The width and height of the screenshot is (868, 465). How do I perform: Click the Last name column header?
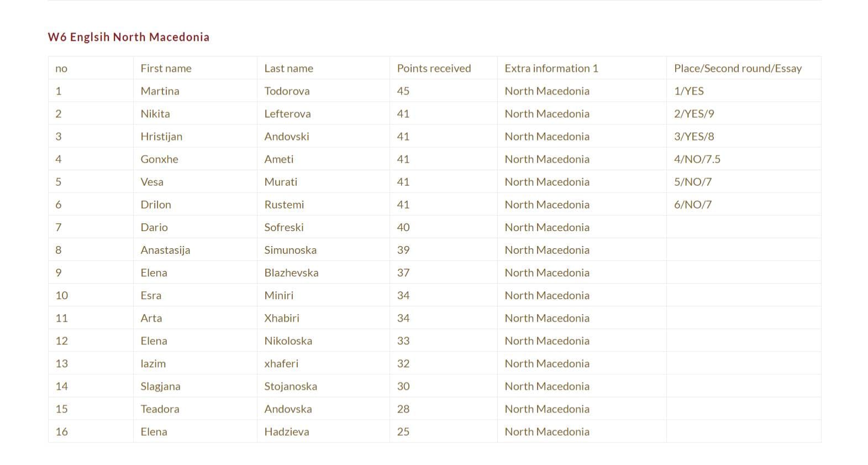pyautogui.click(x=288, y=69)
